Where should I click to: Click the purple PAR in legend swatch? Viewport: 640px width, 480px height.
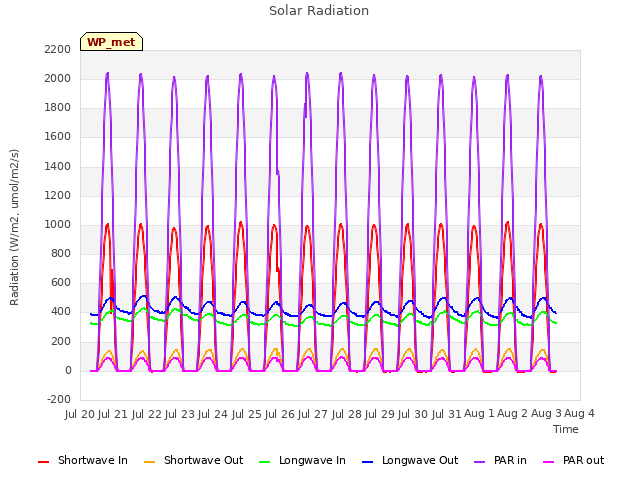click(x=480, y=462)
